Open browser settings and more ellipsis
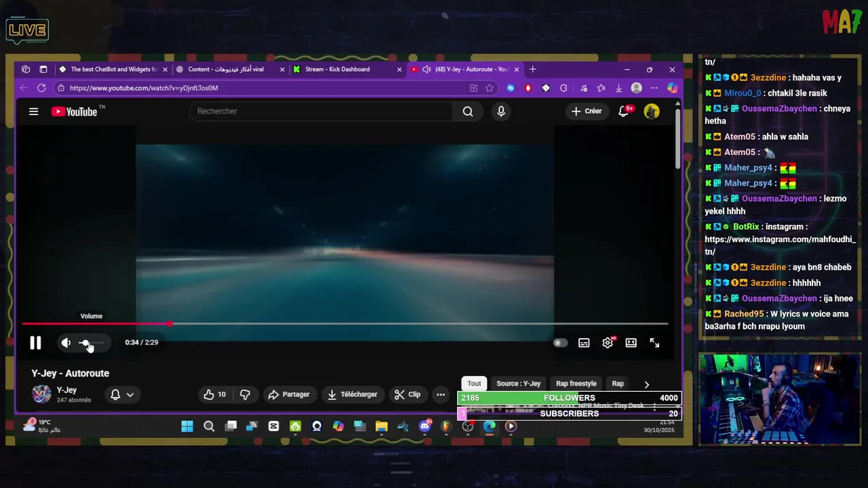 tap(654, 88)
